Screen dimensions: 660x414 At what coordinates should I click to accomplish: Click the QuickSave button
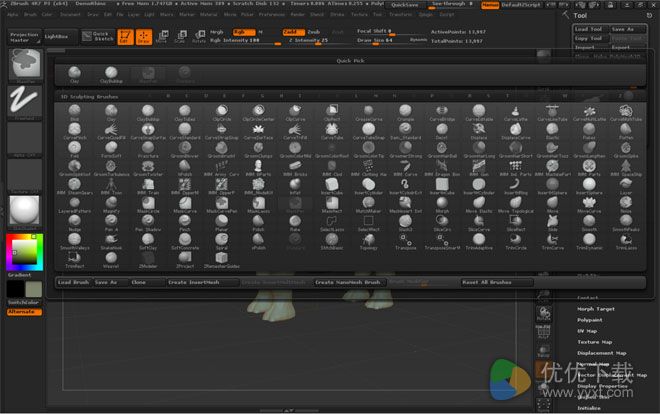point(405,5)
